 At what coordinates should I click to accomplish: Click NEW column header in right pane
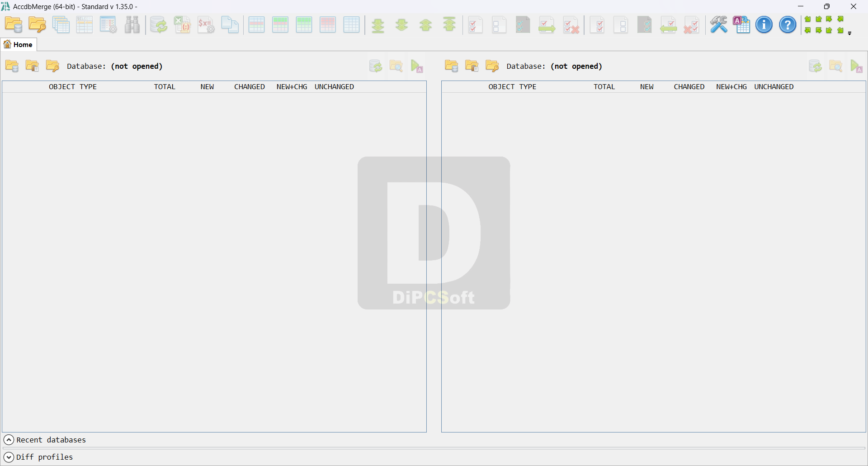647,87
